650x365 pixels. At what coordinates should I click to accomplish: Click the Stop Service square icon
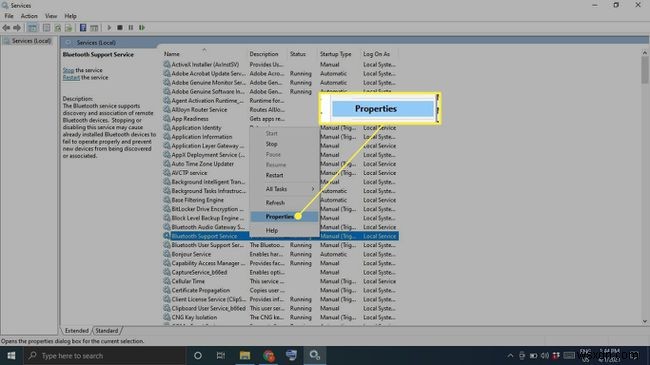coord(120,28)
